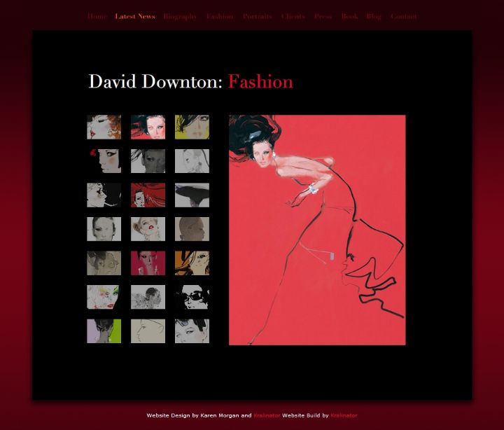Viewport: 504px width, 430px height.
Task: Select Fashion in the top navigation
Action: click(x=220, y=16)
